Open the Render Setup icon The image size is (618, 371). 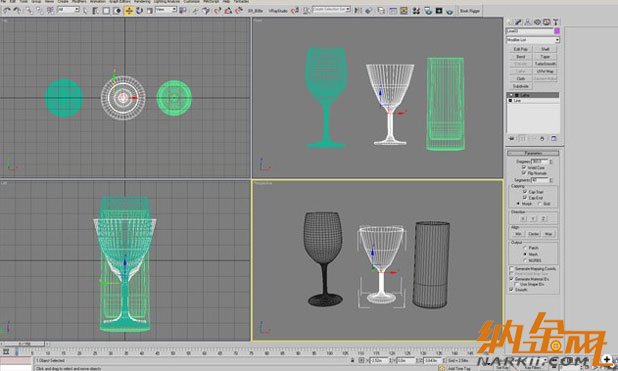[428, 11]
